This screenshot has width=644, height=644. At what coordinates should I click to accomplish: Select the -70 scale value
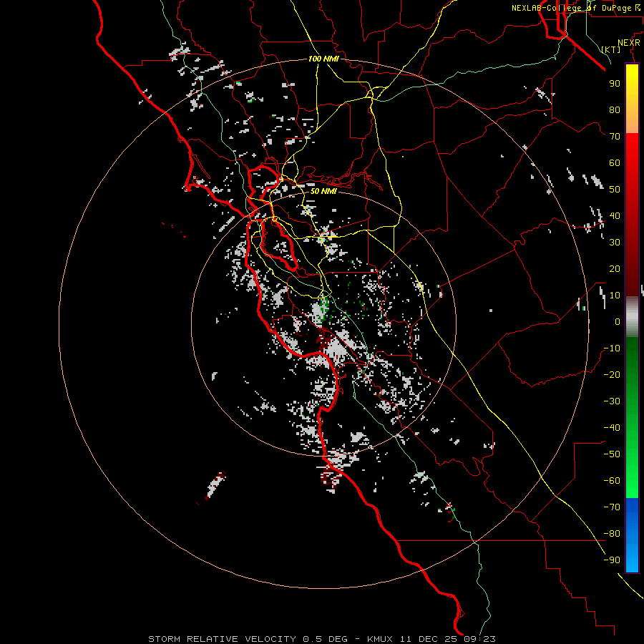pyautogui.click(x=612, y=507)
